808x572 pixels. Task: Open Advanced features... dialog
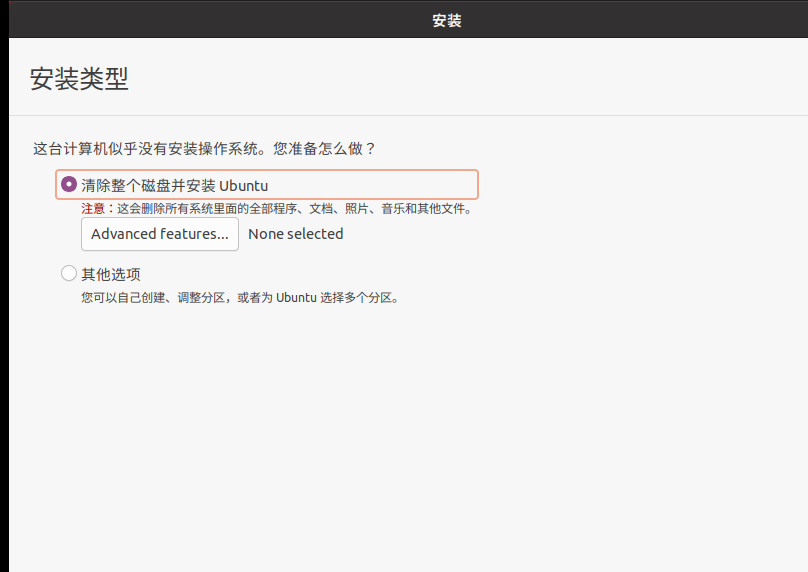click(160, 234)
